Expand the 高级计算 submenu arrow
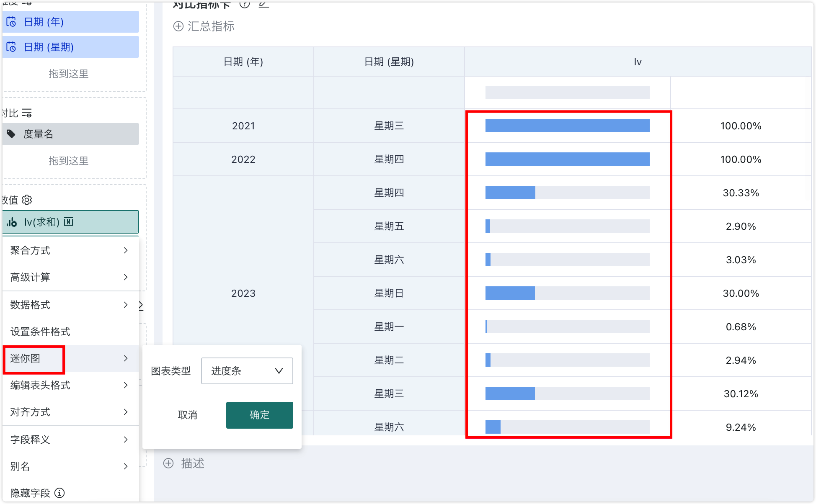This screenshot has height=504, width=816. pyautogui.click(x=126, y=277)
